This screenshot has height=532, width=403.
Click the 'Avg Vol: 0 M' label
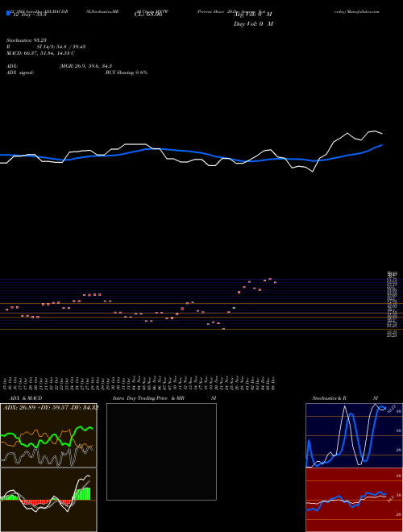point(253,15)
